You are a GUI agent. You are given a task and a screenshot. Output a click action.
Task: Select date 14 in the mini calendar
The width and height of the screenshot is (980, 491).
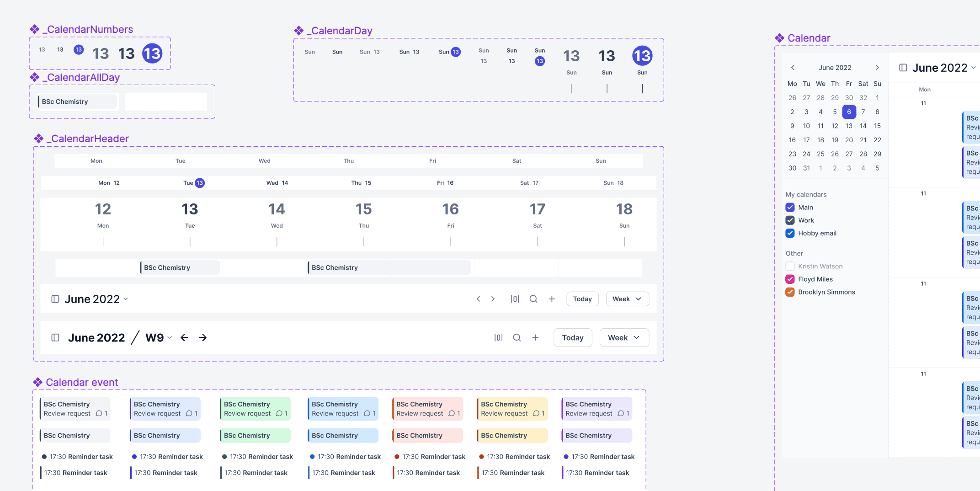point(863,126)
